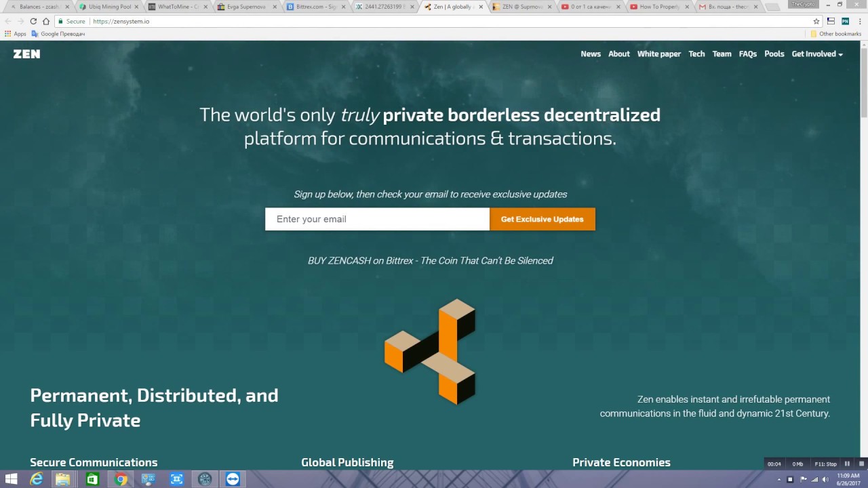Screen dimensions: 868x488
Task: Click the address bar URL zensystem.io
Action: [x=121, y=21]
